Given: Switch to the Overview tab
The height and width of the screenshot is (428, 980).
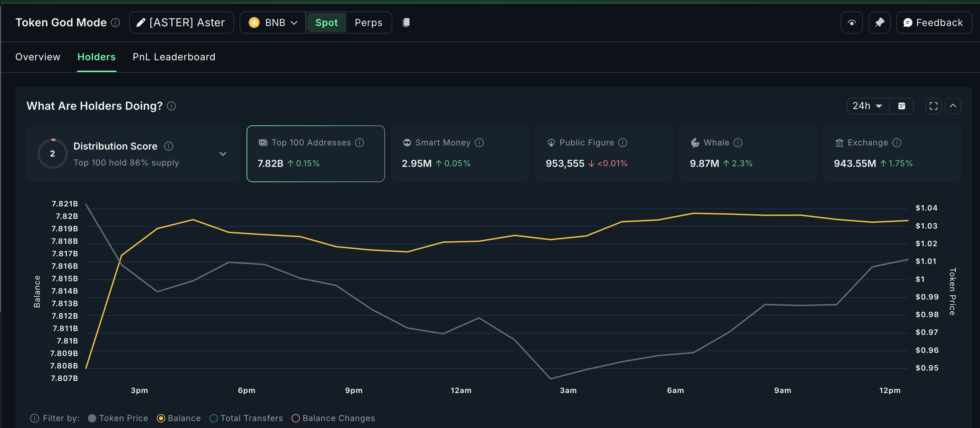Looking at the screenshot, I should click(38, 57).
